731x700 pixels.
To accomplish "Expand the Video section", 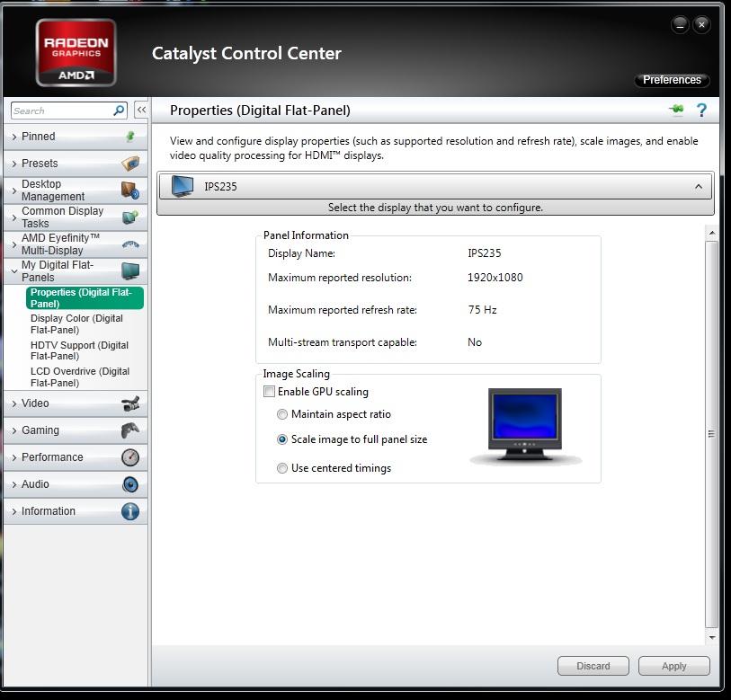I will tap(76, 403).
